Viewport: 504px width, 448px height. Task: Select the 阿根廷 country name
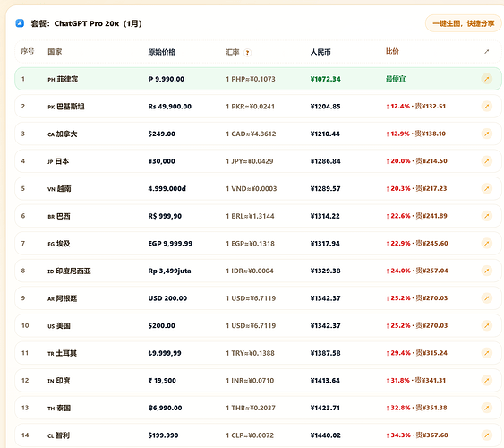(x=67, y=298)
